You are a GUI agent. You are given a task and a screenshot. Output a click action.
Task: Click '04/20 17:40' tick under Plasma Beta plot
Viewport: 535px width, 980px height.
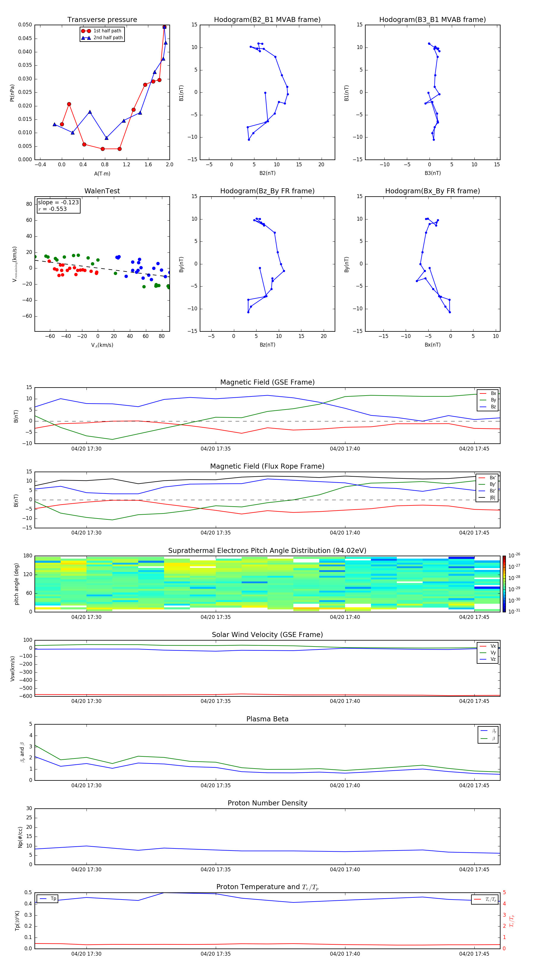pyautogui.click(x=345, y=785)
